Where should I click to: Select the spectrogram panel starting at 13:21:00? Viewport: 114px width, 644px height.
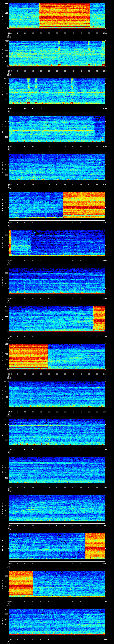tap(57, 280)
